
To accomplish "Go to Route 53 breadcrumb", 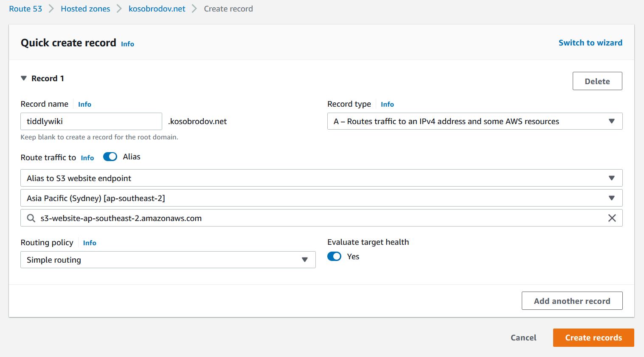I will click(25, 8).
